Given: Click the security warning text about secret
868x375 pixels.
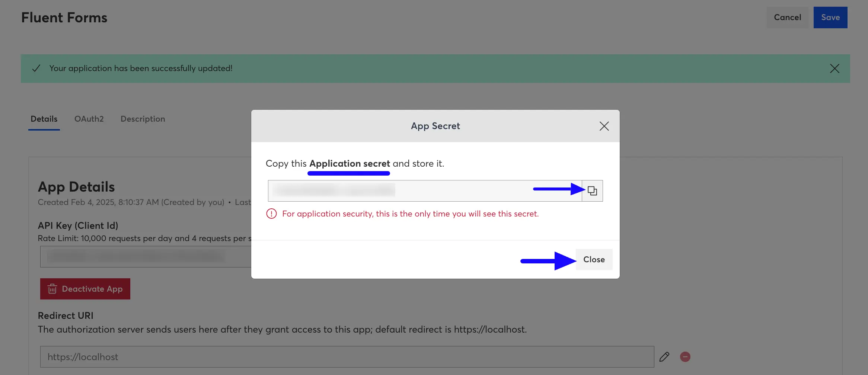Looking at the screenshot, I should (x=411, y=214).
